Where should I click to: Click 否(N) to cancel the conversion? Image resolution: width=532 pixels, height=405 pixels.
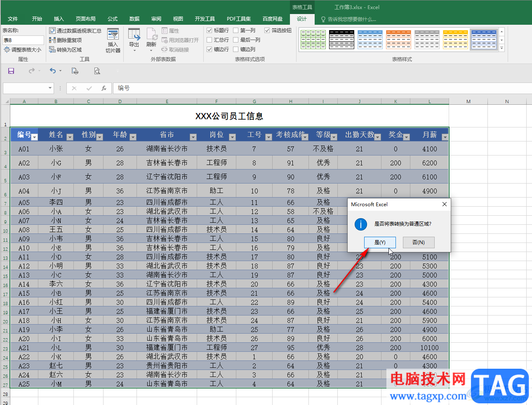tap(419, 243)
